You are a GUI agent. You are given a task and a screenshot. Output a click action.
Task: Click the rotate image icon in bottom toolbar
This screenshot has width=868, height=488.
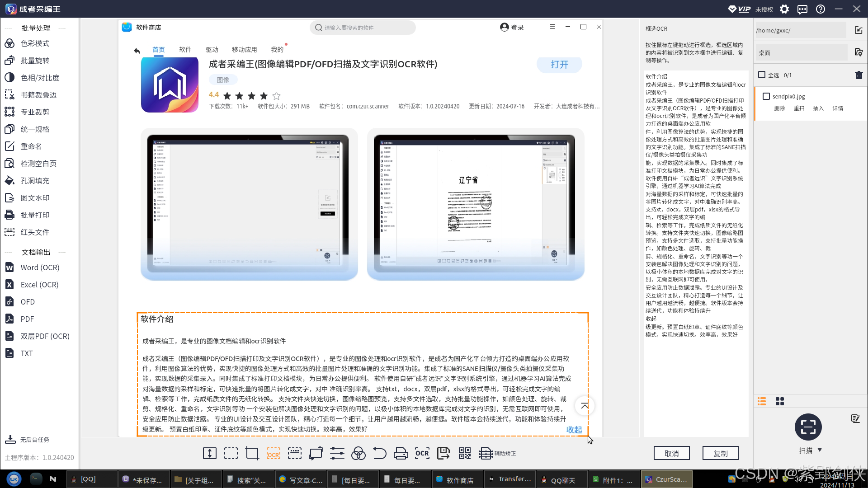[316, 453]
